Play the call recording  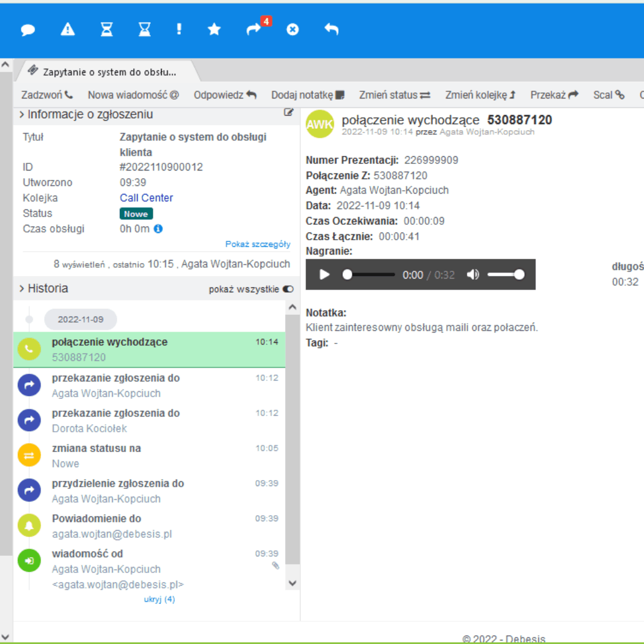tap(324, 274)
